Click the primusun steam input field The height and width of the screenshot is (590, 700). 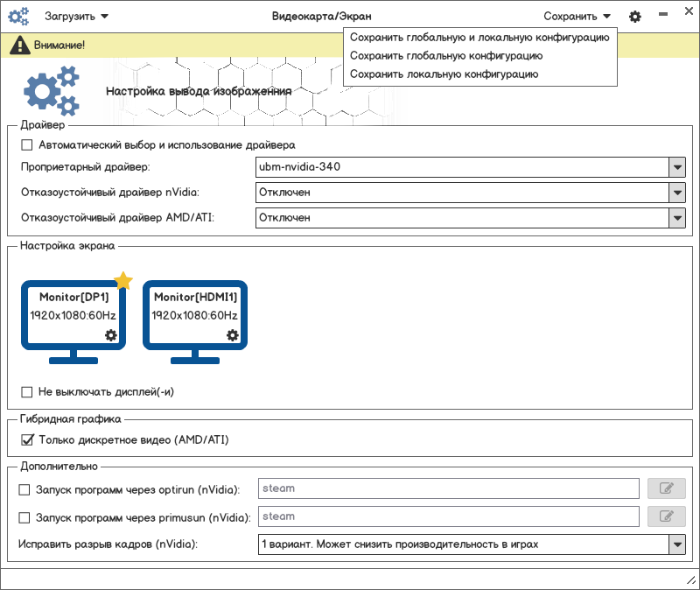(449, 516)
